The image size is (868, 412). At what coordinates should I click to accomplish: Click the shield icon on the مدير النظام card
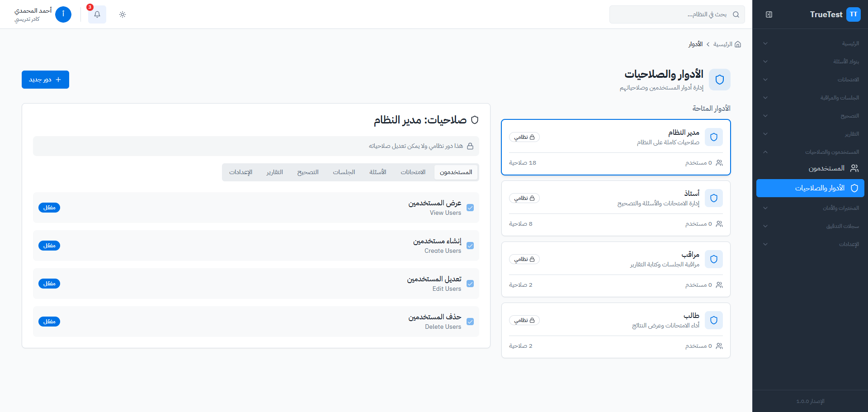click(714, 137)
